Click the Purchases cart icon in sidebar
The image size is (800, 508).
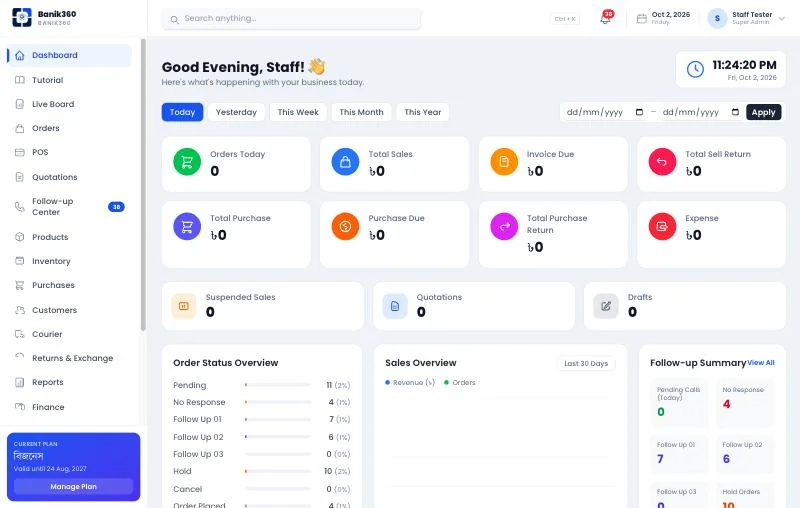coord(20,285)
